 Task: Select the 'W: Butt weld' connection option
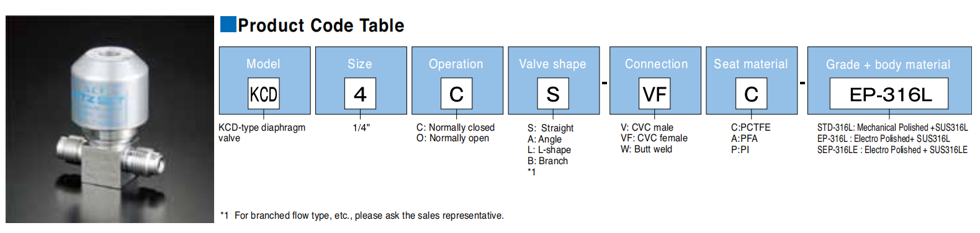point(646,149)
